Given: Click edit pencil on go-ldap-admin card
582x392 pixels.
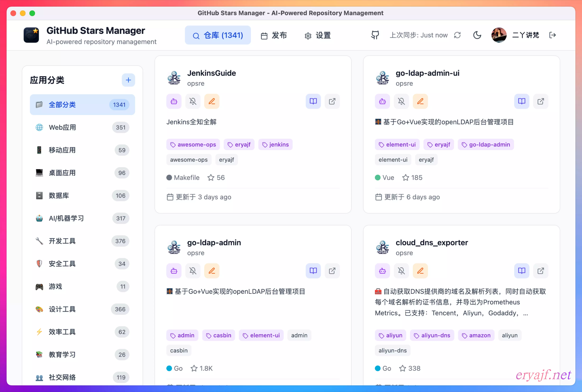Looking at the screenshot, I should pyautogui.click(x=212, y=271).
